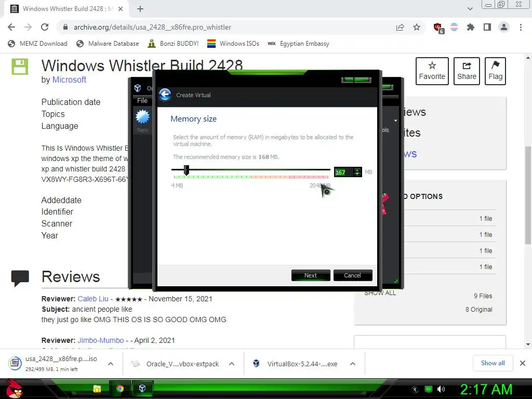
Task: Click the network monitor tray icon
Action: [x=429, y=389]
